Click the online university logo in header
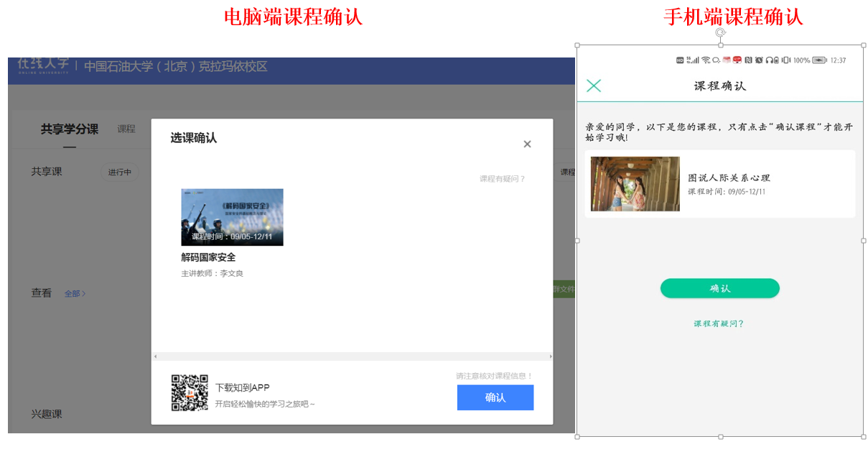The width and height of the screenshot is (868, 452). (43, 65)
